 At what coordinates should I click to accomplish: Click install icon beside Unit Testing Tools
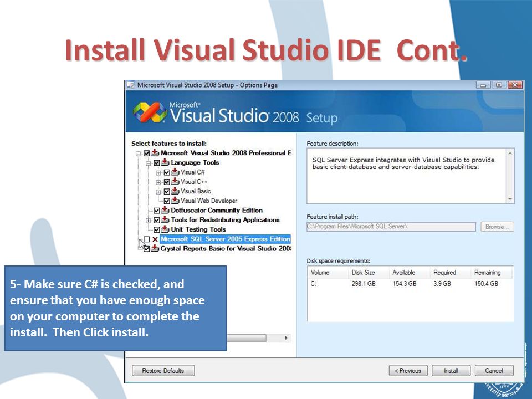coord(165,229)
